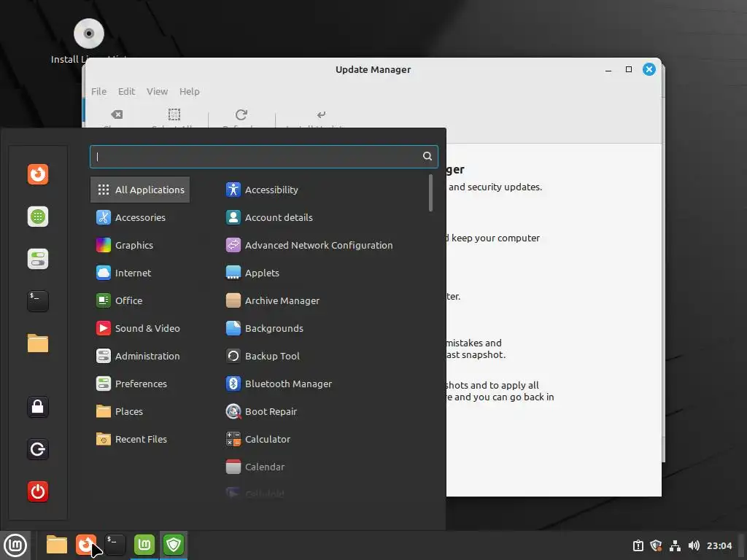Open View menu in Update Manager
Viewport: 747px width, 560px height.
click(x=157, y=91)
